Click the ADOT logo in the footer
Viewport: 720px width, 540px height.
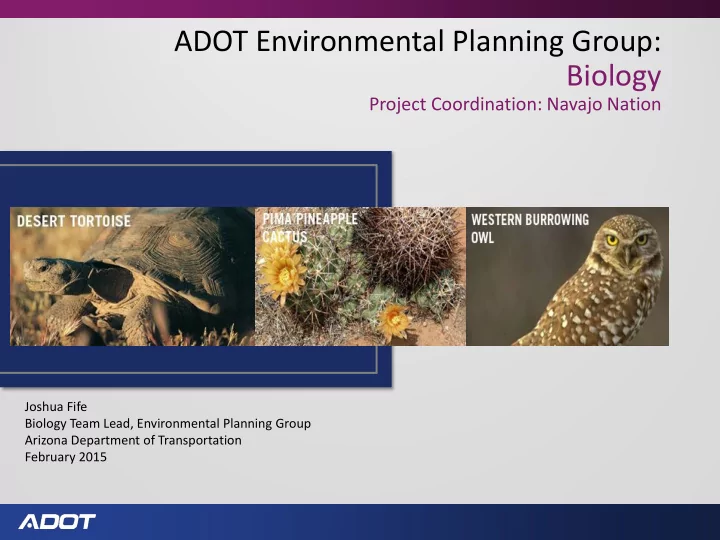(x=57, y=522)
